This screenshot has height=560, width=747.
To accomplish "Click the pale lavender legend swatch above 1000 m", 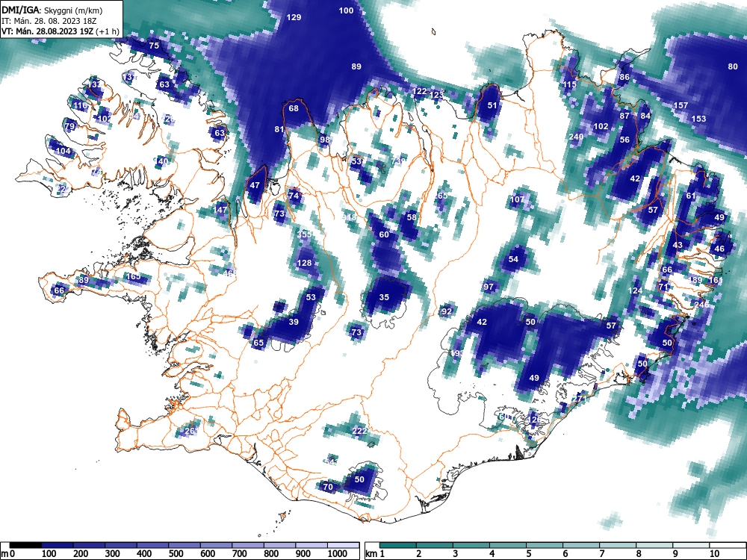I will tap(343, 545).
